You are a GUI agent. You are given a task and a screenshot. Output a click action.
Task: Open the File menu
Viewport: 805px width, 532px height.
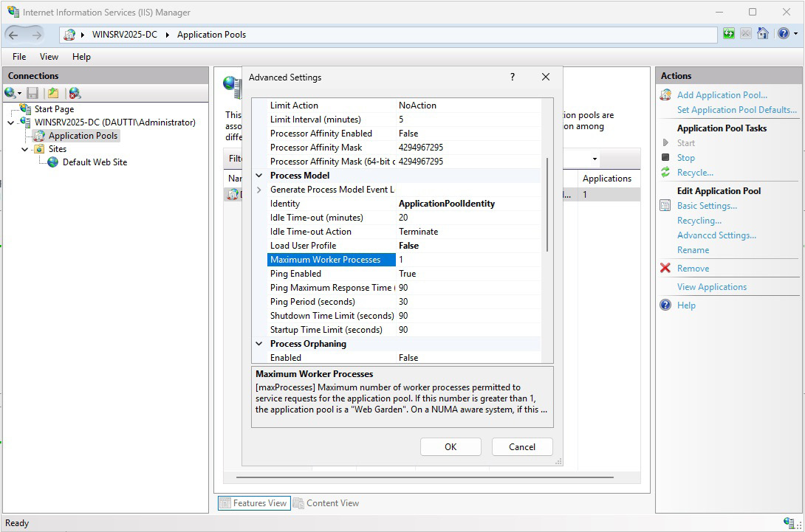(19, 56)
